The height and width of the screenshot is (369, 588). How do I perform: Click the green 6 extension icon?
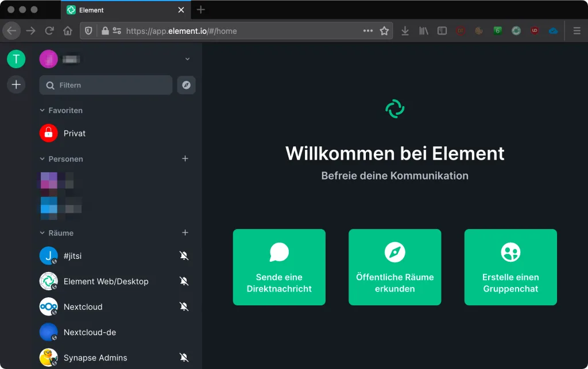(498, 31)
